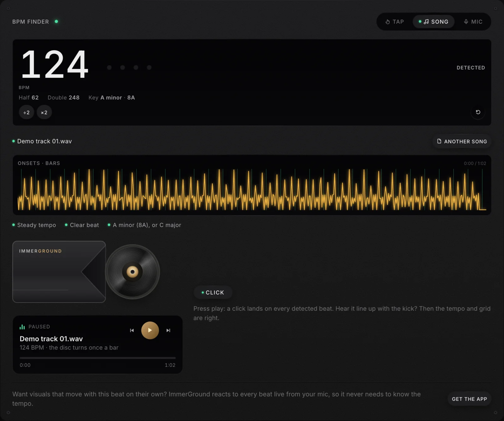
Task: Halve the tempo with ÷2 button
Action: click(x=26, y=112)
